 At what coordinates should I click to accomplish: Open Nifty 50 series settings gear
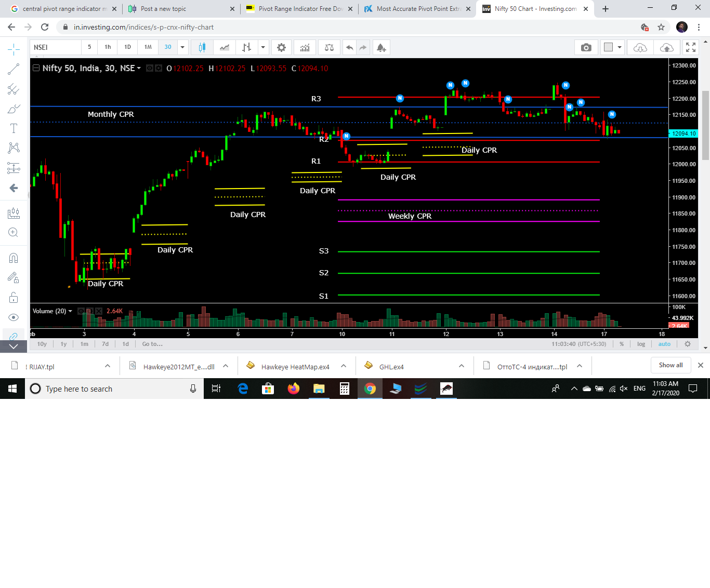pos(159,68)
